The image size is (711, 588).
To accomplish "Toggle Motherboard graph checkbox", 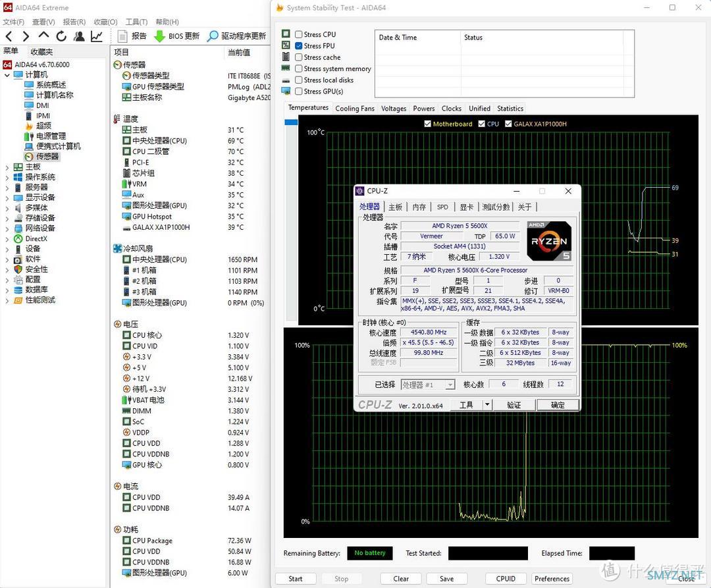I will click(x=428, y=124).
